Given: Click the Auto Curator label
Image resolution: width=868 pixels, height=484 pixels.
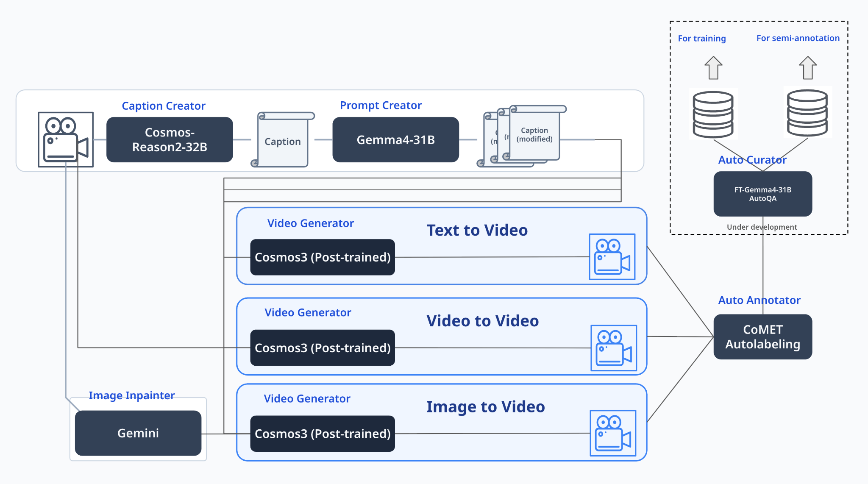Looking at the screenshot, I should pos(752,160).
